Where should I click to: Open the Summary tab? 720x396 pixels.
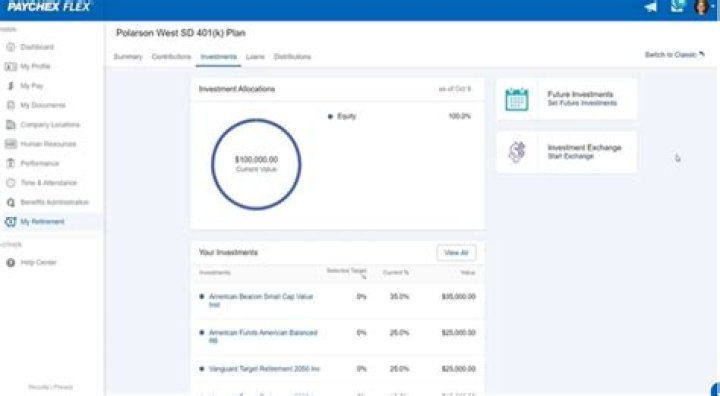tap(128, 57)
